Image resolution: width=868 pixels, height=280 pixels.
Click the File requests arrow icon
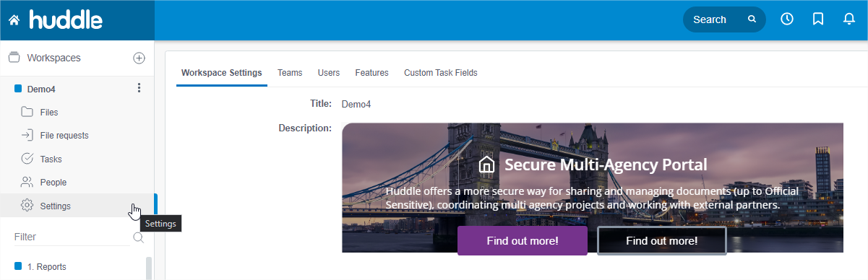tap(27, 135)
